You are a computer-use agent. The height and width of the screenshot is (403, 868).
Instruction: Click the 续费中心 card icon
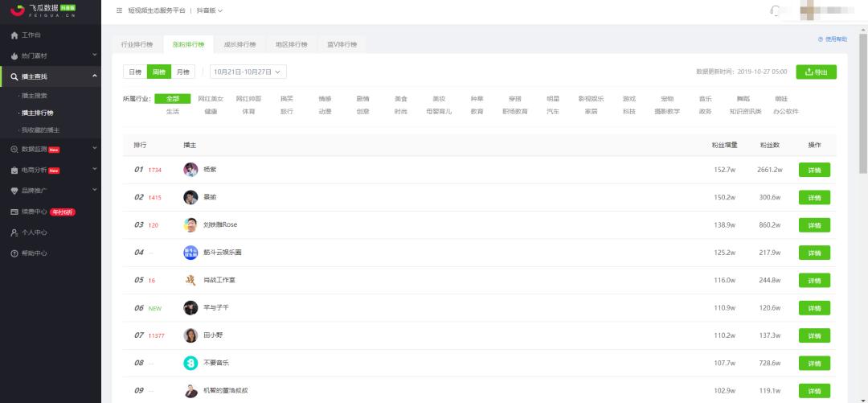click(x=14, y=212)
